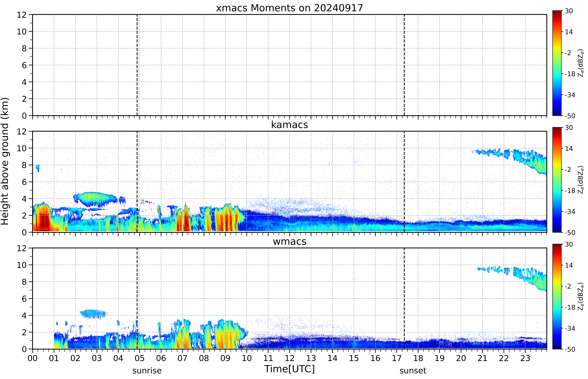Screen dimensions: 588x379
Task: Click the '-34' tick on the kamacs colorbar
Action: 570,212
